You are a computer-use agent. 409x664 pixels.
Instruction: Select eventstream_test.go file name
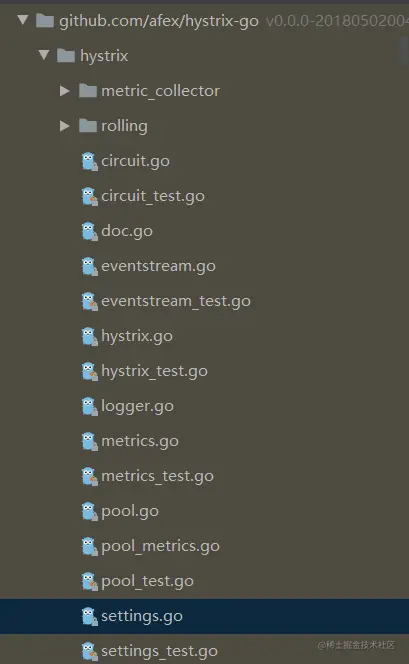coord(176,301)
